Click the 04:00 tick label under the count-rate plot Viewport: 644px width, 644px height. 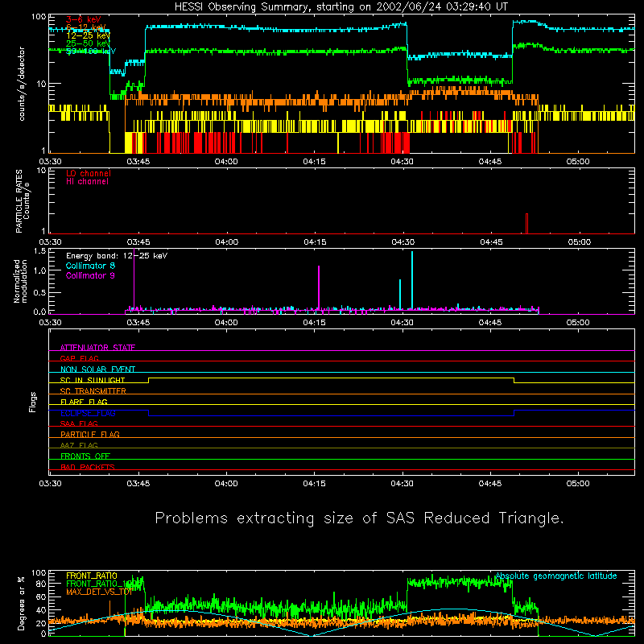(x=226, y=162)
